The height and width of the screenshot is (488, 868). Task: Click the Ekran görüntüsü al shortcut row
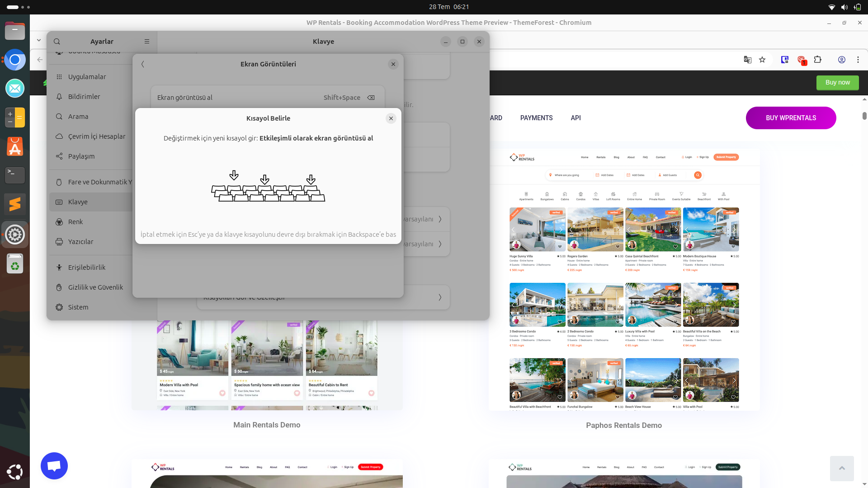click(268, 97)
